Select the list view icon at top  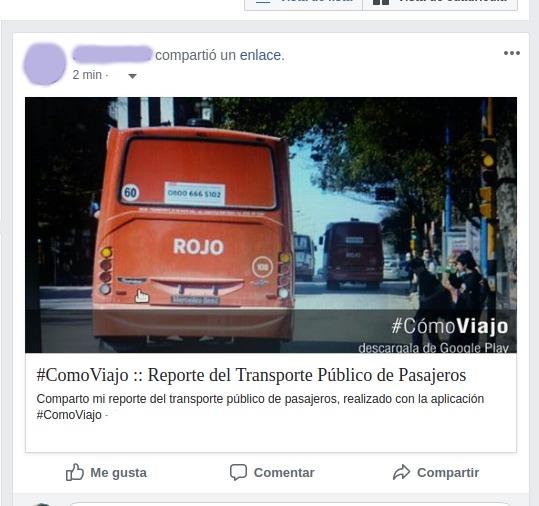click(x=263, y=1)
